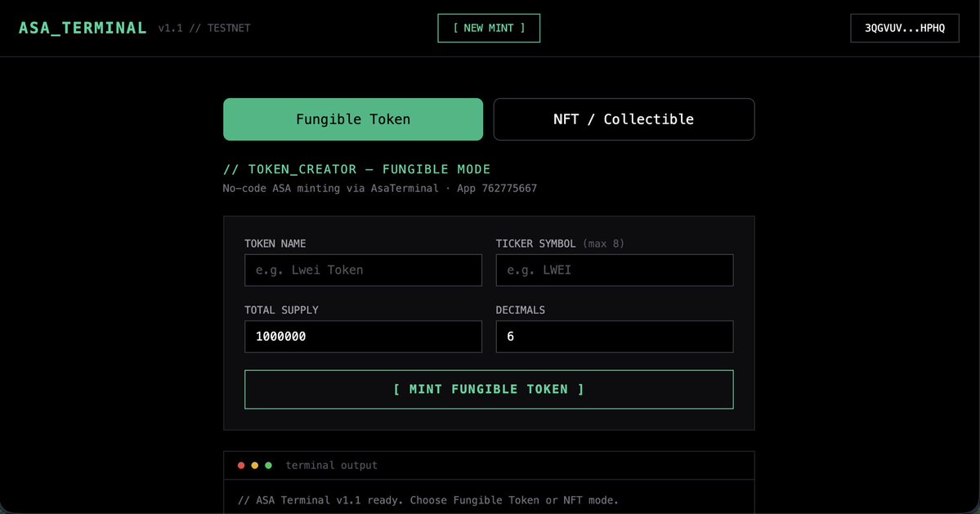Click the '// TOKEN_CREATOR — FUNGIBLE MODE' heading
980x514 pixels.
[x=357, y=169]
